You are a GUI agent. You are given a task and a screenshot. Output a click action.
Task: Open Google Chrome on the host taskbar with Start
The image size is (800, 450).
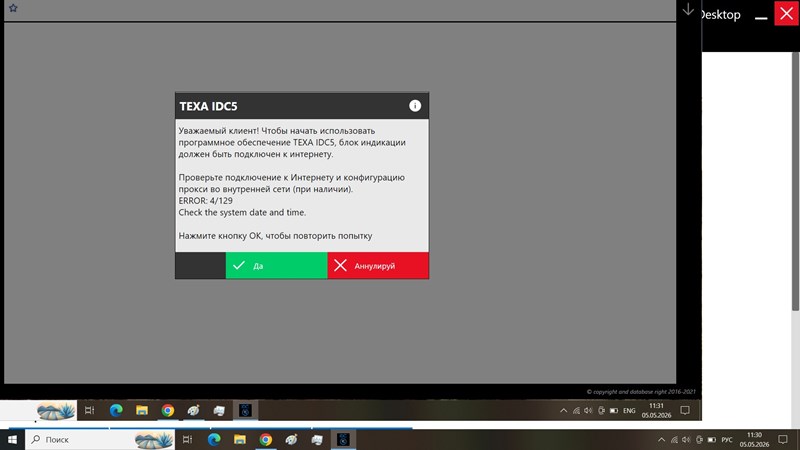coord(265,439)
